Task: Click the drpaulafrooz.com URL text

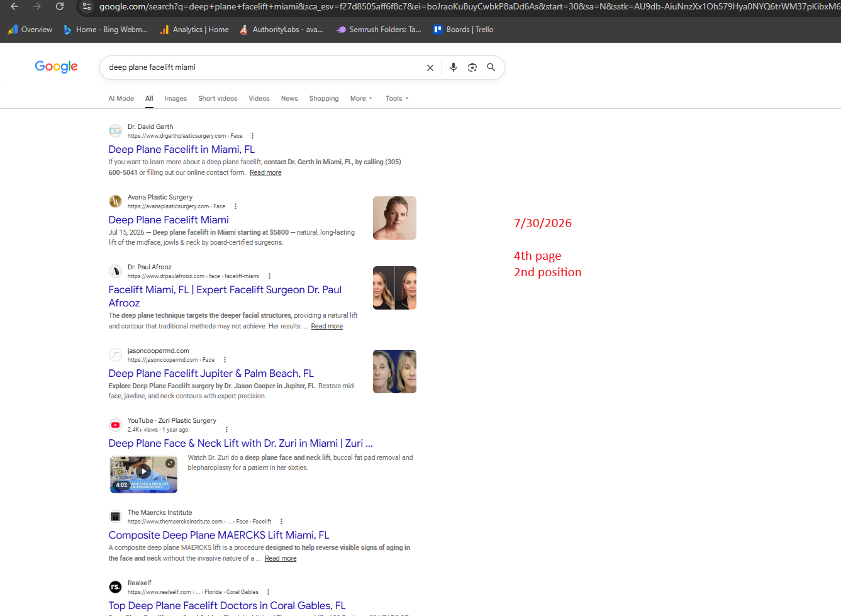Action: pos(193,276)
